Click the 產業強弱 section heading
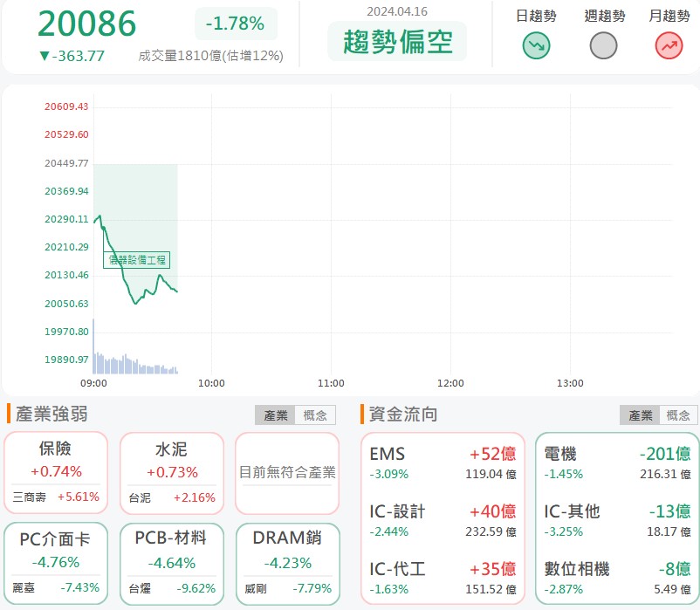700x610 pixels. click(51, 415)
